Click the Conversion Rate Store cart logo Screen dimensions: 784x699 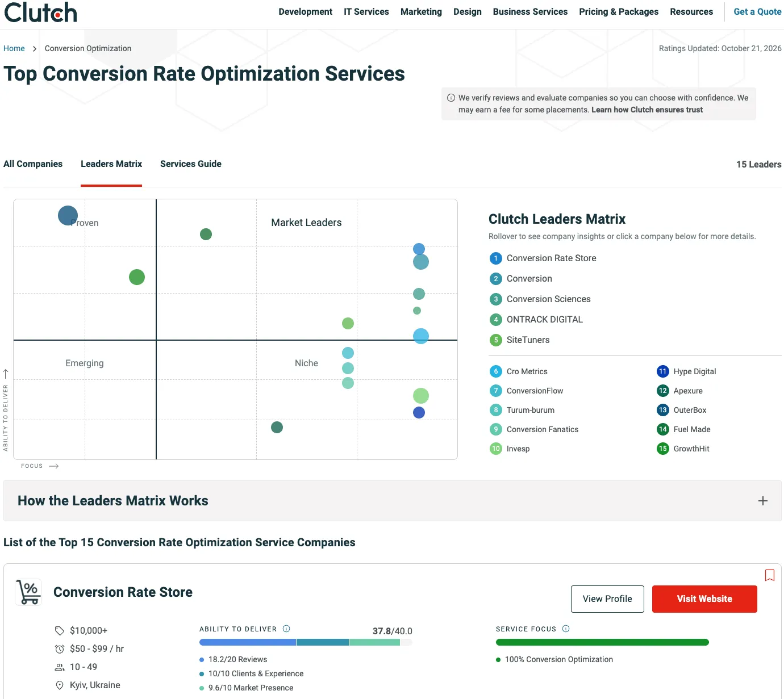coord(28,592)
